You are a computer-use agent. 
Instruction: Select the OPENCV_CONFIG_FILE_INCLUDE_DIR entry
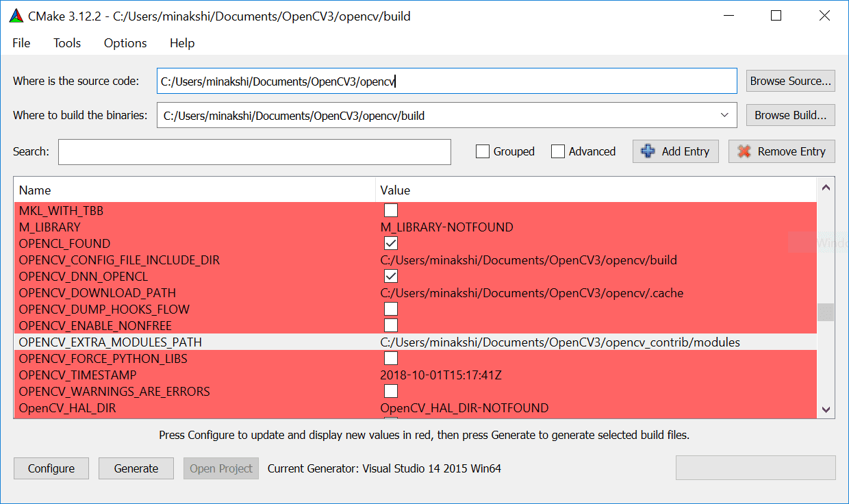119,260
